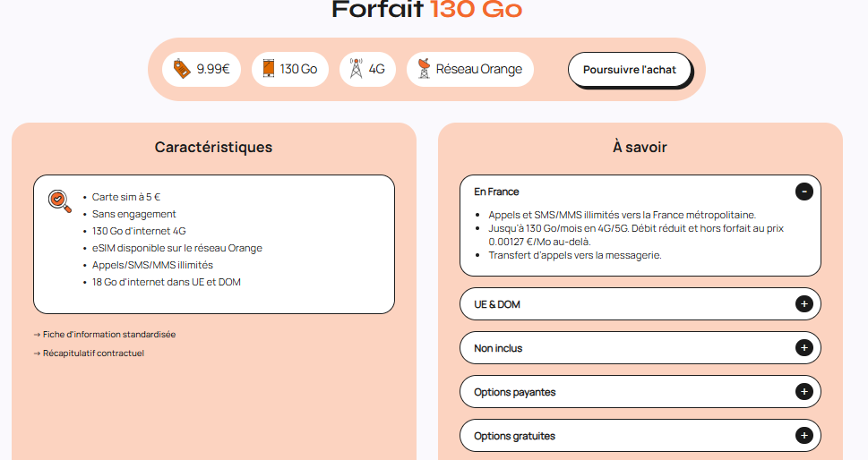The image size is (868, 460).
Task: Click the À savoir heading
Action: pyautogui.click(x=640, y=147)
